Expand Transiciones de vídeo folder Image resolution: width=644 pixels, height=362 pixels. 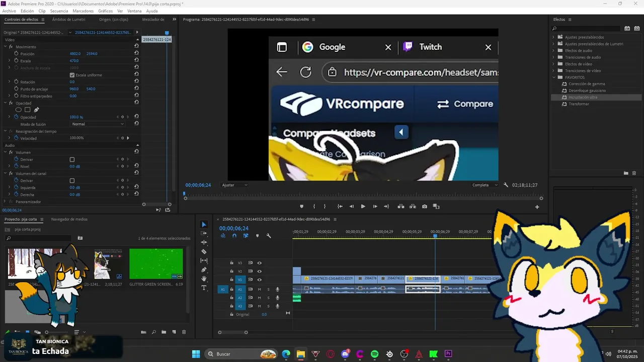click(x=553, y=70)
